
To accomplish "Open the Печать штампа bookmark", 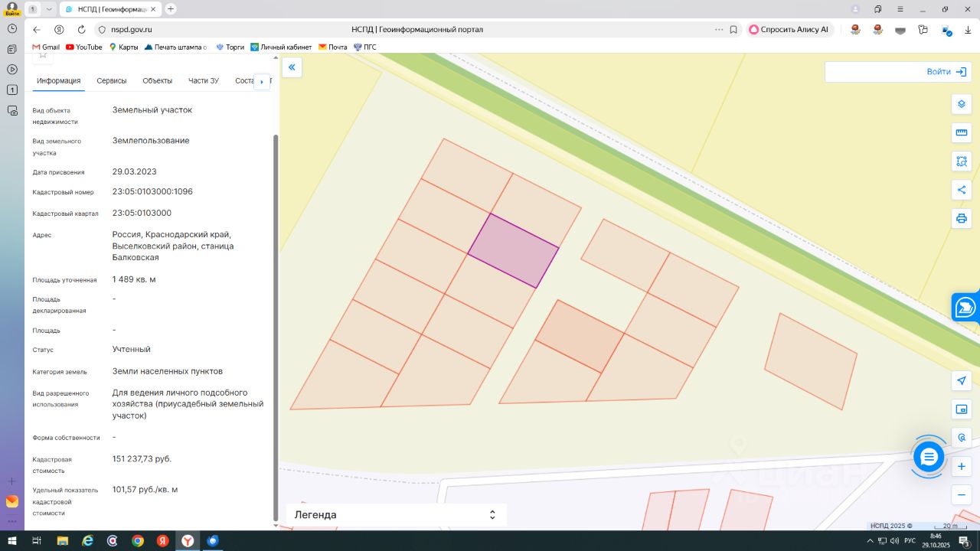I will coord(176,47).
